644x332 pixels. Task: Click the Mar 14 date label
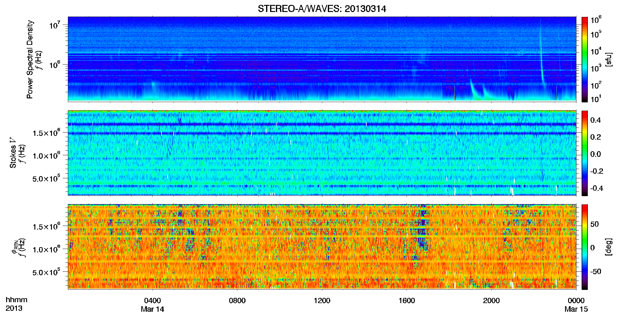click(152, 309)
